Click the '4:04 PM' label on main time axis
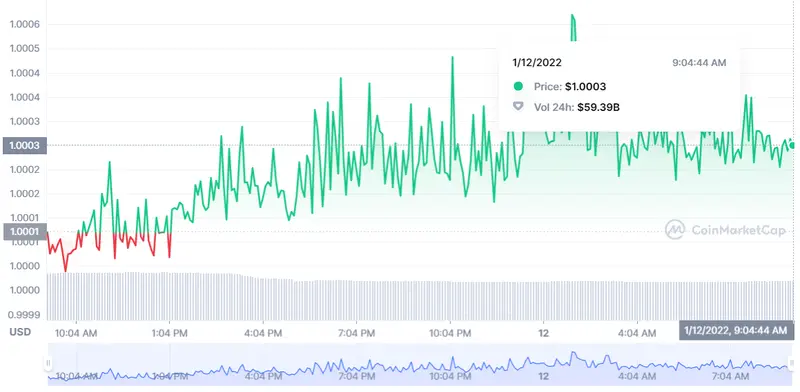This screenshot has height=392, width=800. 263,333
